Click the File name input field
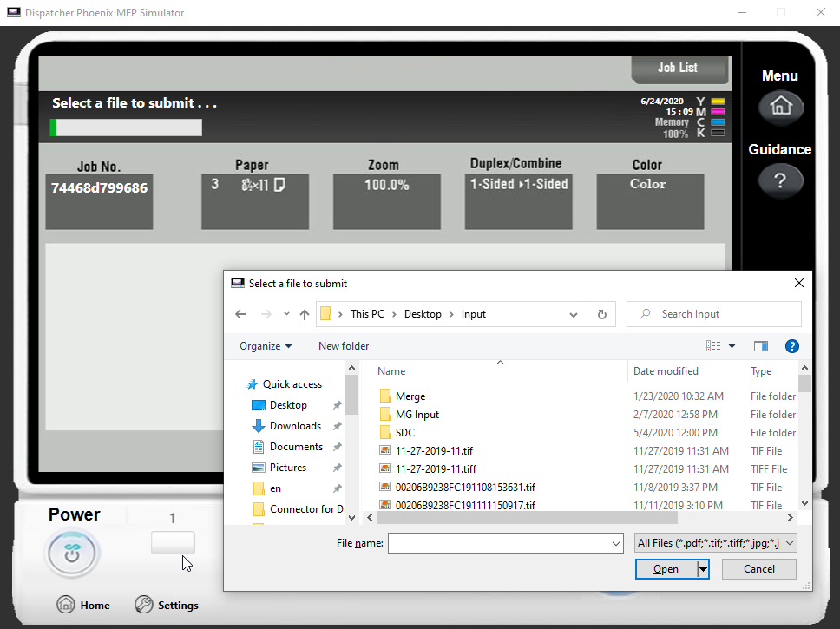This screenshot has width=840, height=629. click(499, 543)
